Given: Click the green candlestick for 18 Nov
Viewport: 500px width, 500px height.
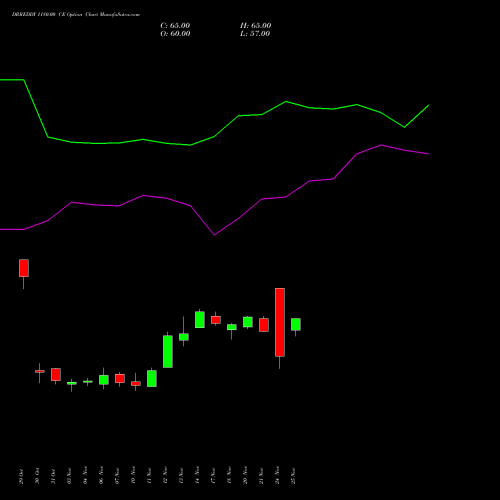Looking at the screenshot, I should (x=232, y=327).
